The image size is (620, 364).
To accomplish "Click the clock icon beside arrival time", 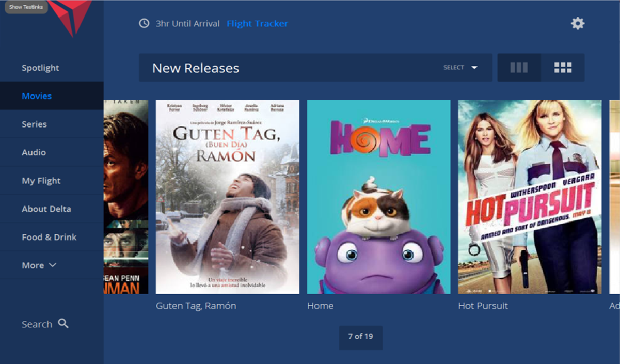I will [145, 24].
